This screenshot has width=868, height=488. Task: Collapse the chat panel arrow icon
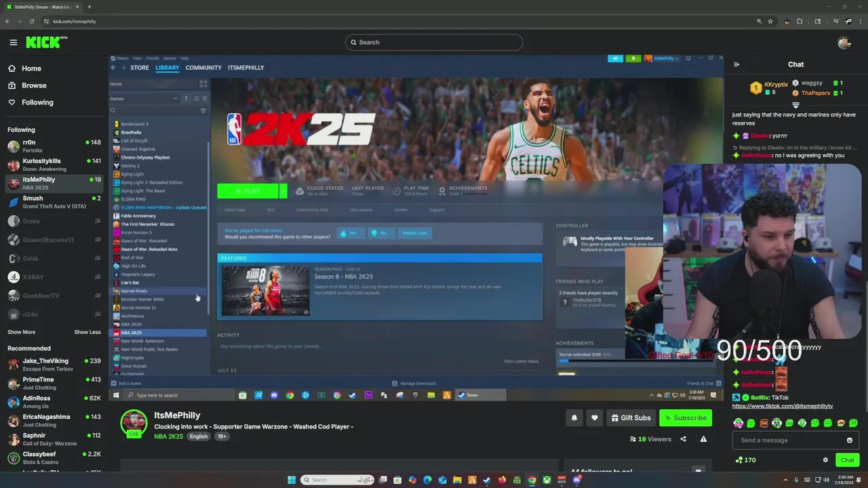coord(736,64)
